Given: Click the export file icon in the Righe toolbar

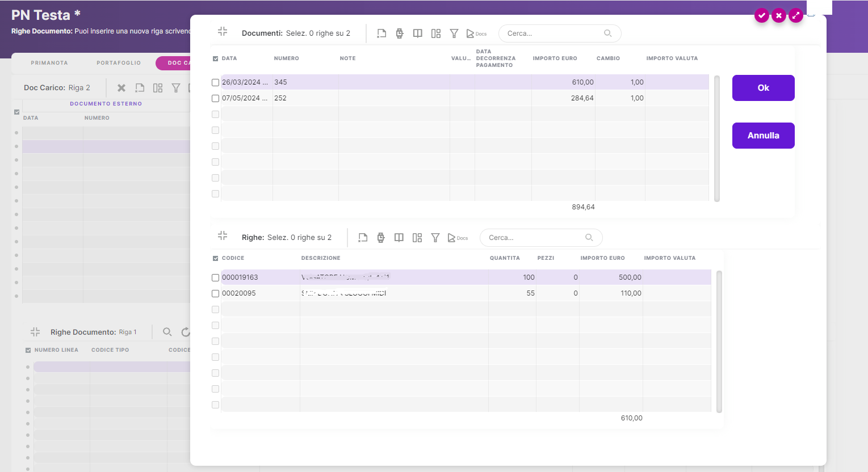Looking at the screenshot, I should coord(363,238).
